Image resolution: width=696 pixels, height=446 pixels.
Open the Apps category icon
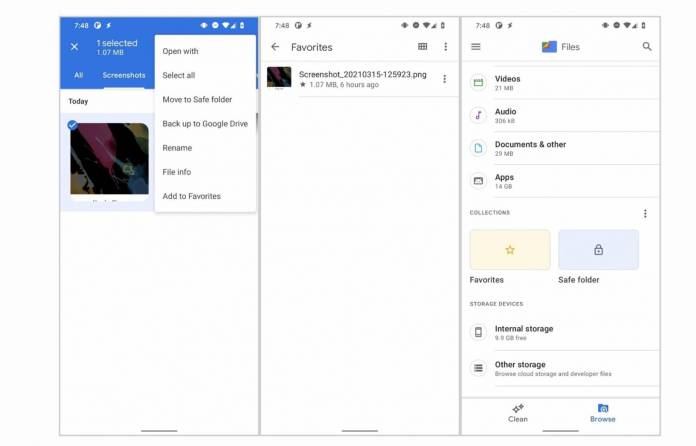click(x=478, y=181)
